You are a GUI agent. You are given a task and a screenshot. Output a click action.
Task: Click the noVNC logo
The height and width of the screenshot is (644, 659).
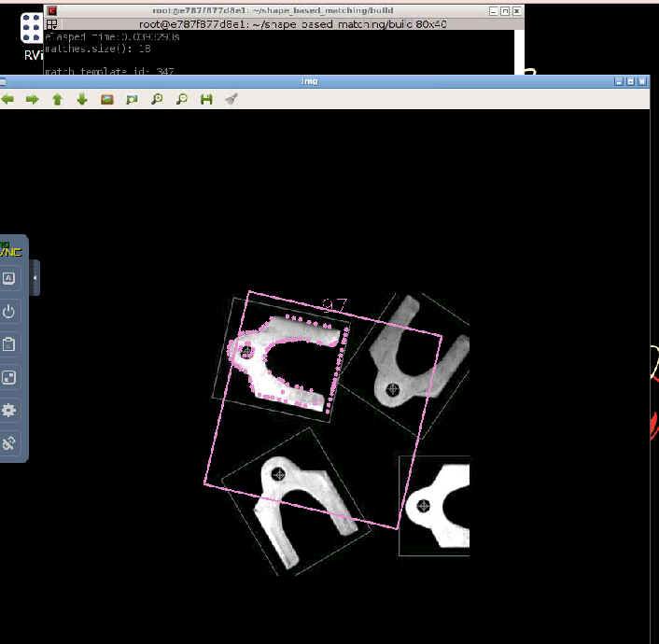pyautogui.click(x=10, y=249)
